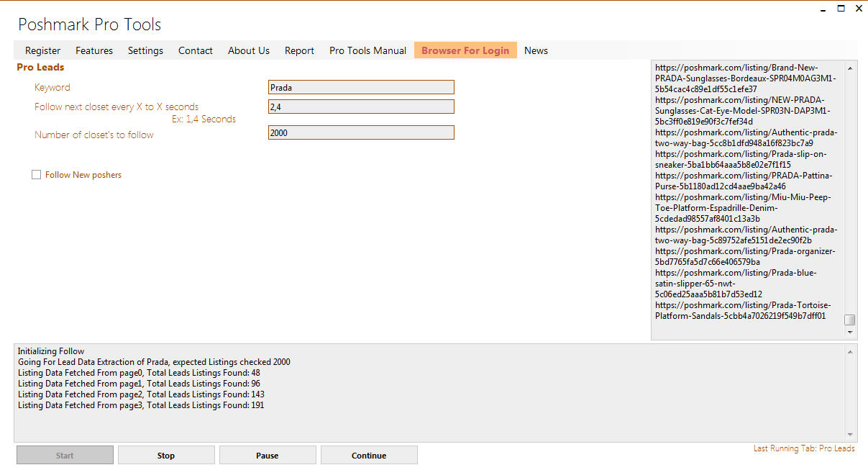868x470 pixels.
Task: Close the Poshmark Pro Tools window
Action: click(859, 9)
